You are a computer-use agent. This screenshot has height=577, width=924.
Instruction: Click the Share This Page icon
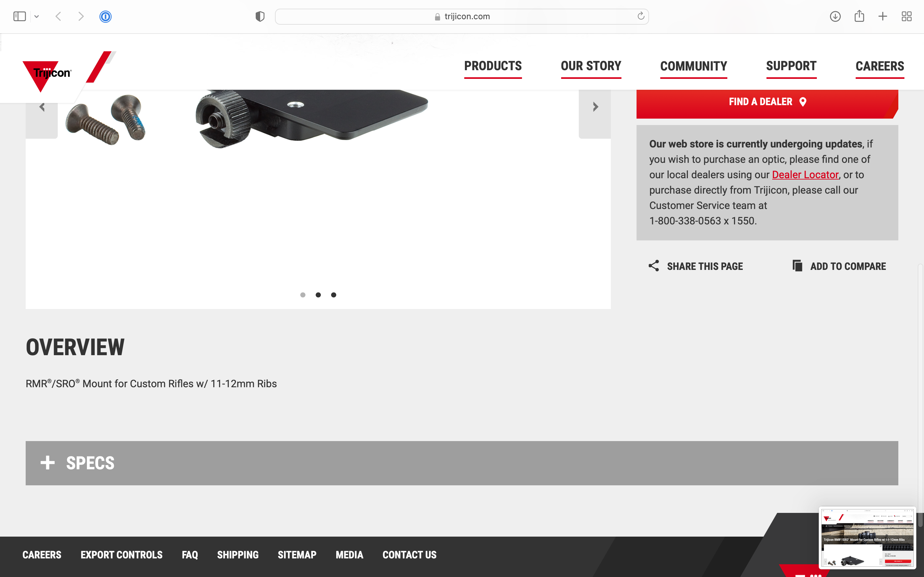pos(654,266)
